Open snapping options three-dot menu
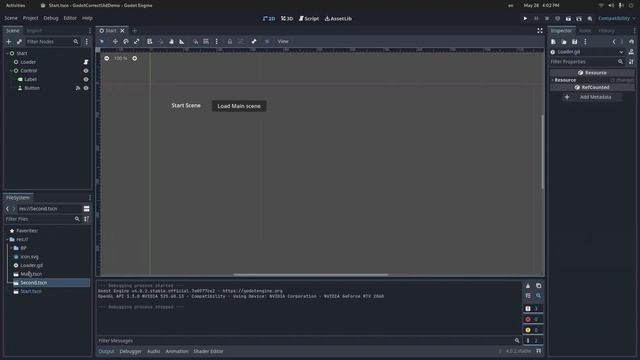The height and width of the screenshot is (360, 640). pyautogui.click(x=217, y=41)
